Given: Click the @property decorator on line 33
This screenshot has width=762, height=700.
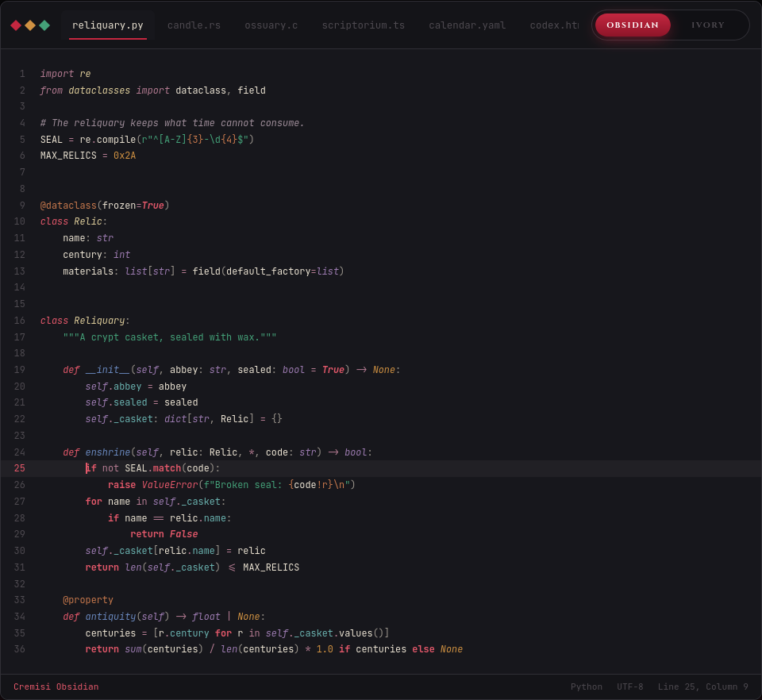Looking at the screenshot, I should [88, 600].
